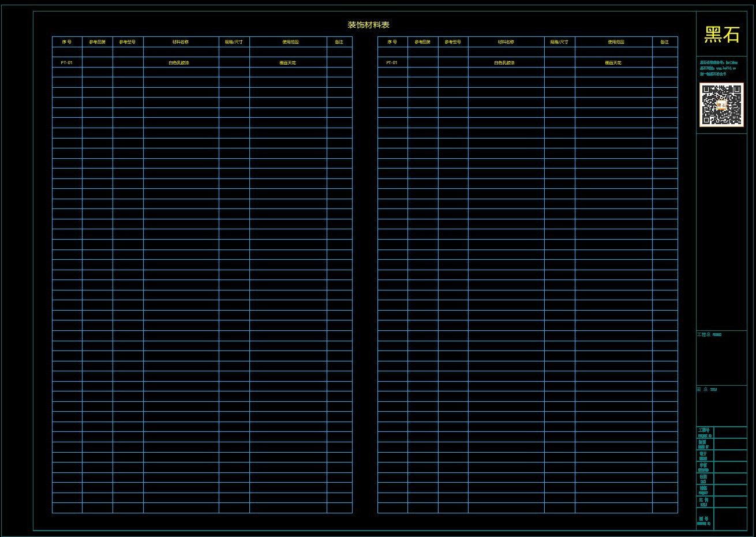
Task: Select 材料名称 header in left table
Action: [181, 42]
